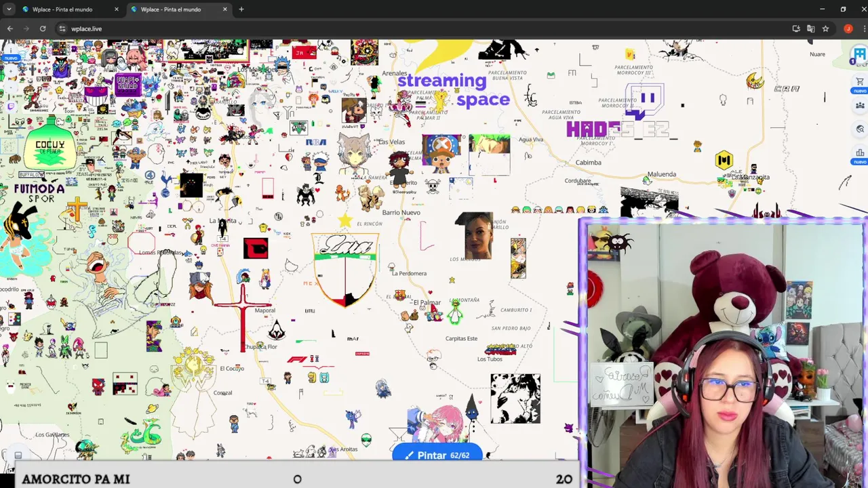868x488 pixels.
Task: Bookmark this page with star icon
Action: pyautogui.click(x=825, y=28)
